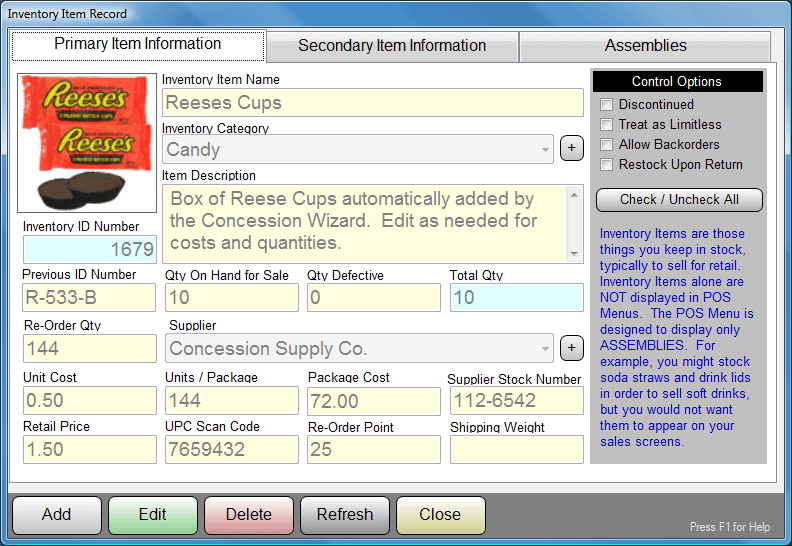The width and height of the screenshot is (792, 546).
Task: Check the Allow Backorders option
Action: point(606,144)
